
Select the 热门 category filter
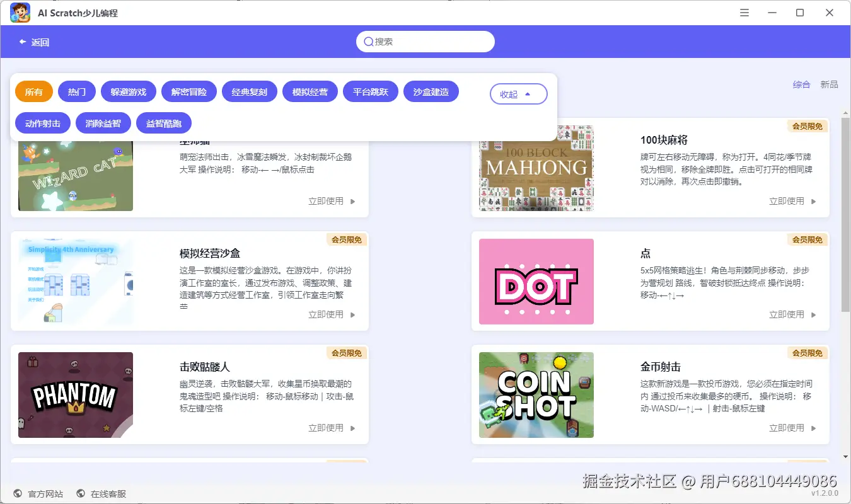point(77,91)
